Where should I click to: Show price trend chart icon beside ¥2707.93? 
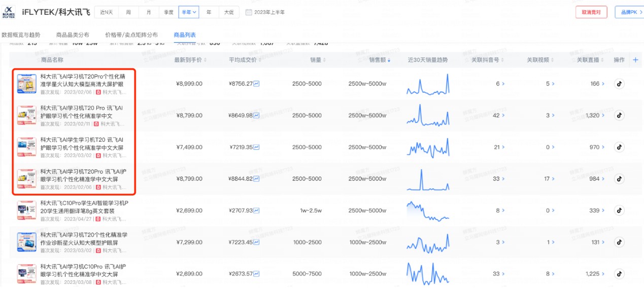pos(256,210)
